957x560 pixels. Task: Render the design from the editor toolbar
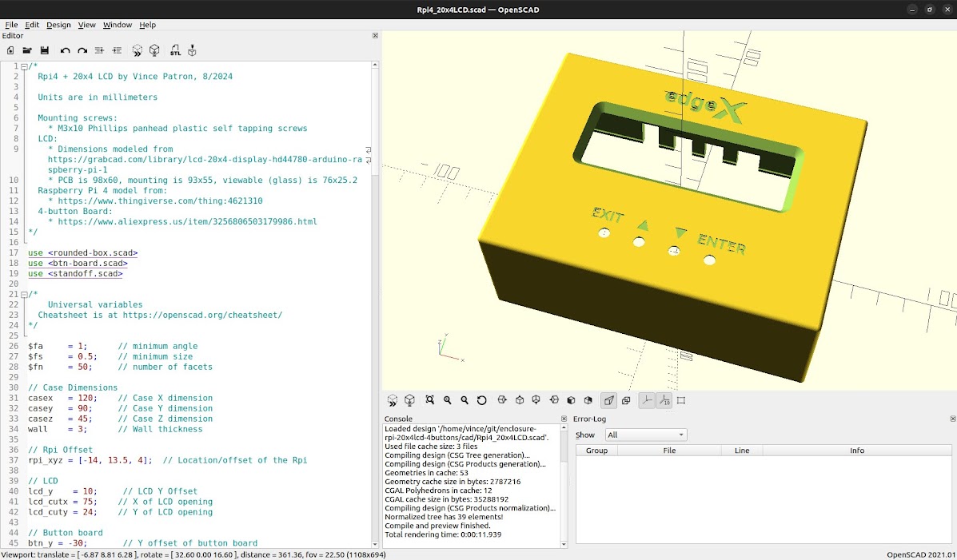[x=154, y=50]
